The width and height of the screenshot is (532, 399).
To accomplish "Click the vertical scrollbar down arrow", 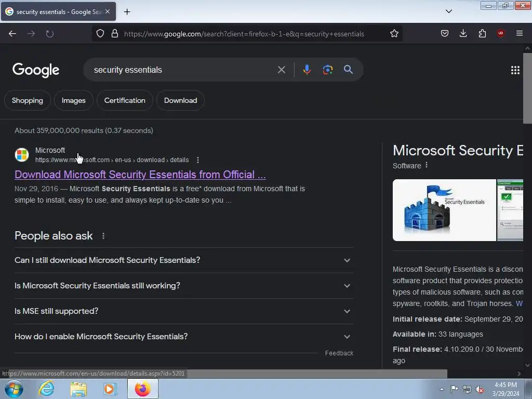I will tap(527, 365).
